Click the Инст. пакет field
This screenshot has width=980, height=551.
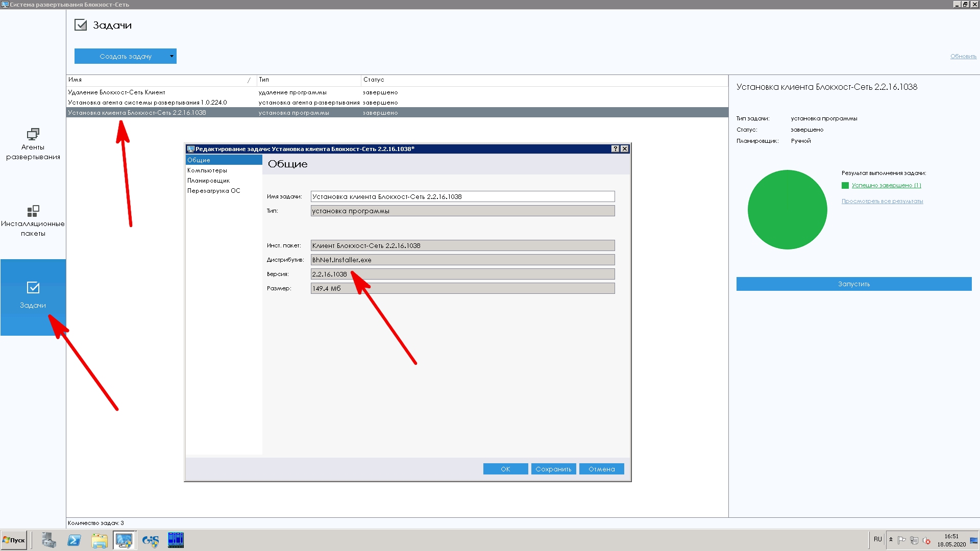[462, 245]
